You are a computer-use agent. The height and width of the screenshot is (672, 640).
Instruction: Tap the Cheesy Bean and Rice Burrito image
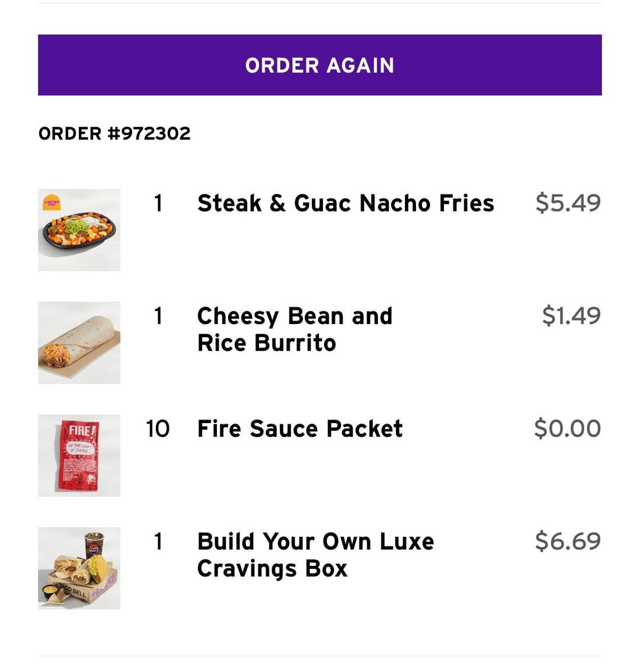point(79,343)
